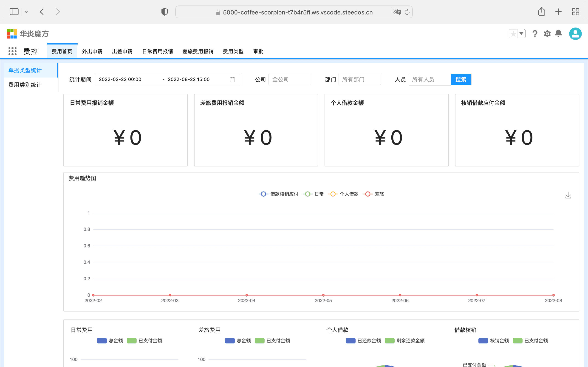Click the 人员 input field
Screen dimensions: 588x367
point(429,80)
